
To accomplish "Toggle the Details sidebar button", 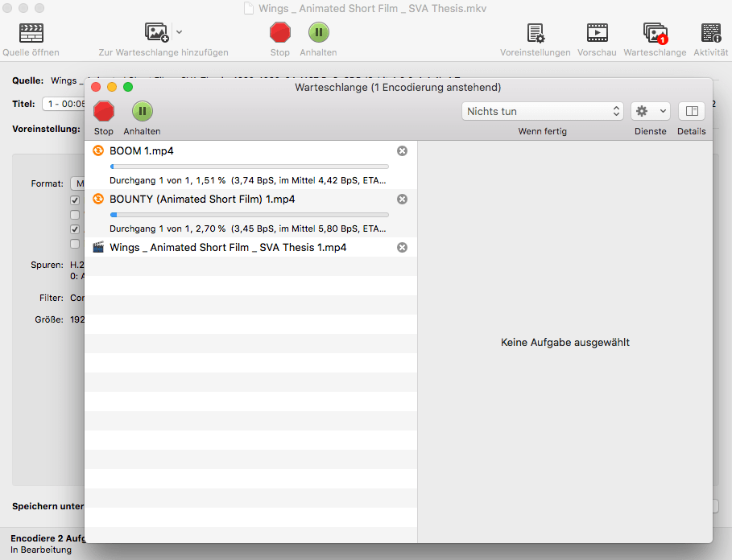I will [691, 111].
